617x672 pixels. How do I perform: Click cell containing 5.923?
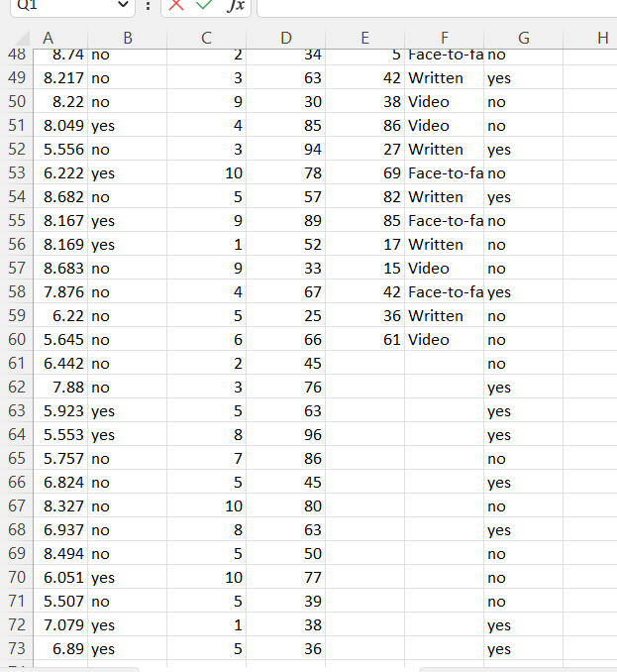point(60,410)
